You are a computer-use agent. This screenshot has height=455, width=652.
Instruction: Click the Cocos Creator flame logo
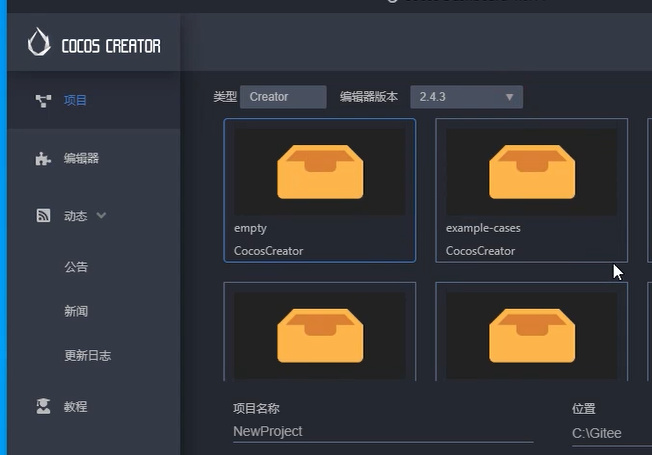coord(39,42)
